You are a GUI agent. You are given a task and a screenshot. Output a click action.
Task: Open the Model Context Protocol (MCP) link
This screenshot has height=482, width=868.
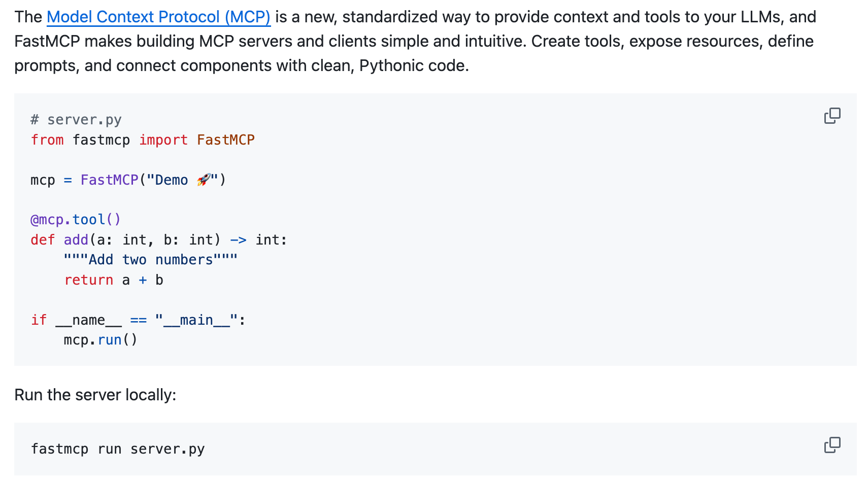click(x=158, y=17)
